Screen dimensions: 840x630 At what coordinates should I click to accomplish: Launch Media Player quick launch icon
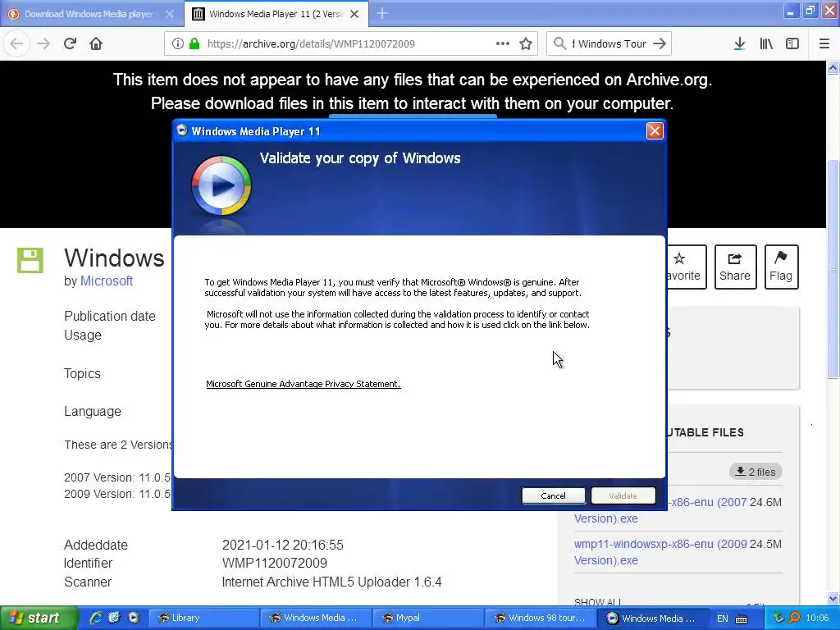(134, 618)
